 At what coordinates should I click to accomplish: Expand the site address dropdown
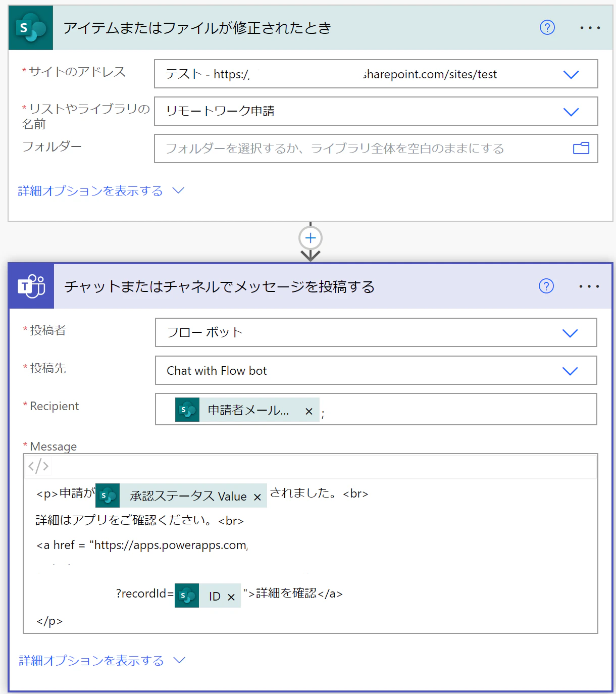click(x=571, y=74)
